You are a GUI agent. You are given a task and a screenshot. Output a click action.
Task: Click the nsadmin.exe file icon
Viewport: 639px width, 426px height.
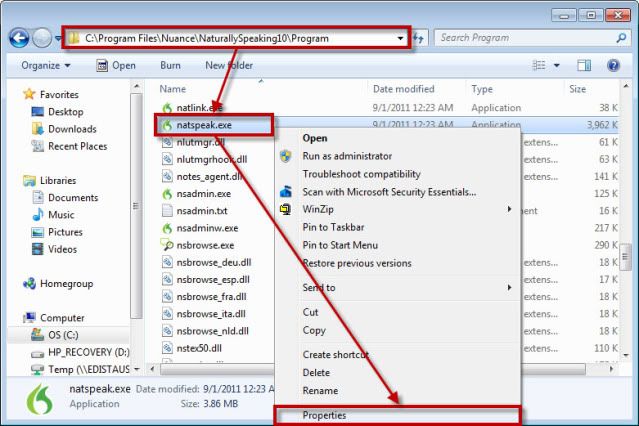pyautogui.click(x=167, y=194)
